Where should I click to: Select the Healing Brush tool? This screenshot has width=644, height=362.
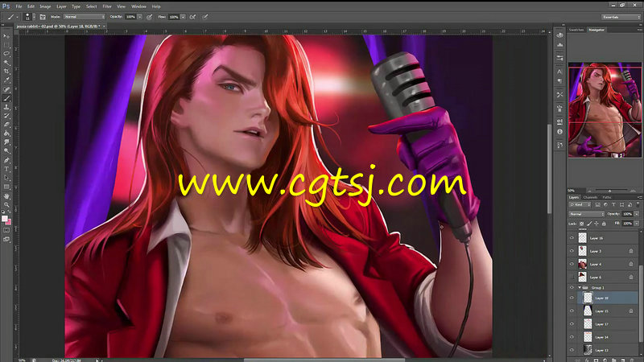[6, 89]
